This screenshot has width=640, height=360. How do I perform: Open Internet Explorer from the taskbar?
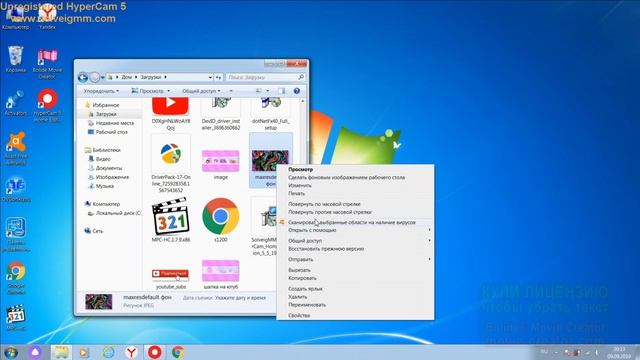click(108, 352)
